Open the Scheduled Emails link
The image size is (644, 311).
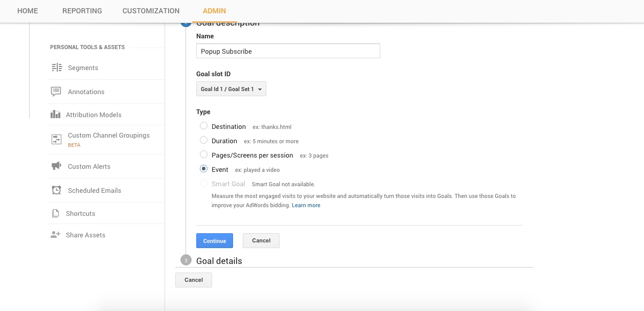pos(95,190)
